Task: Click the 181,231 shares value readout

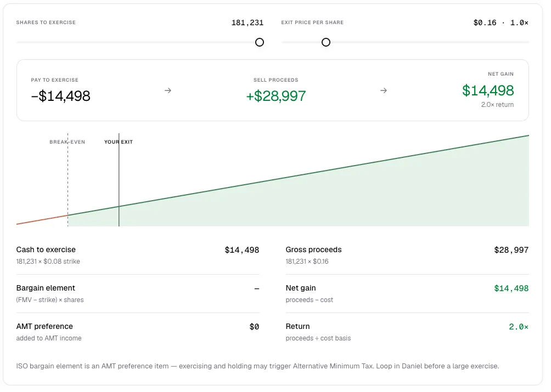Action: pos(248,23)
